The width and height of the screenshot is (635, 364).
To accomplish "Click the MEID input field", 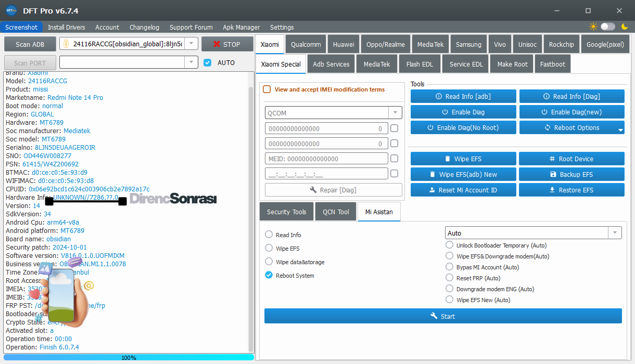I will click(326, 159).
